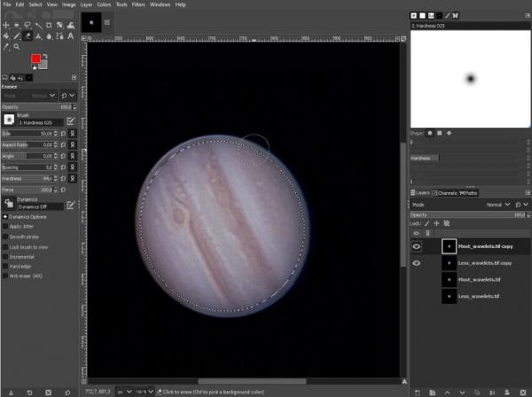Swap foreground and background colors
The image size is (532, 397).
[45, 56]
